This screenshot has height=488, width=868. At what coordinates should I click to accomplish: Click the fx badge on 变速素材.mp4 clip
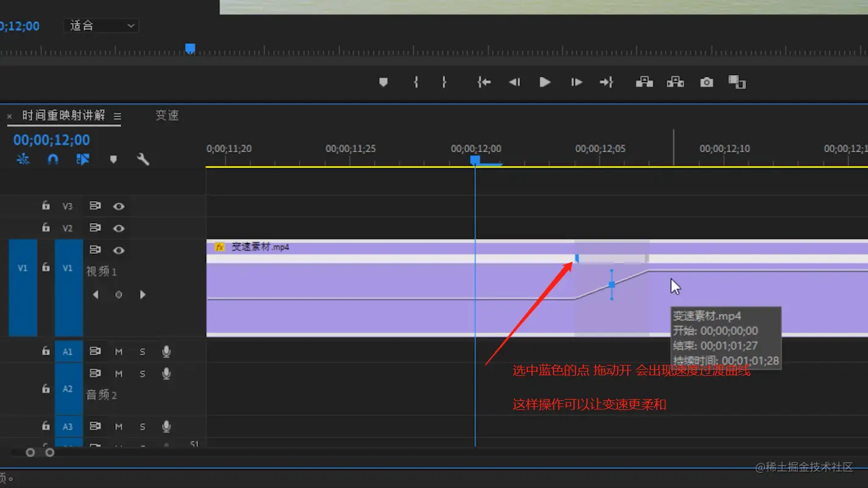(x=219, y=247)
